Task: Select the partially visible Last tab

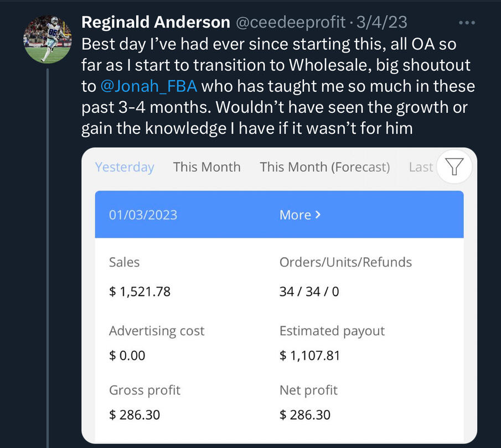Action: pyautogui.click(x=421, y=167)
